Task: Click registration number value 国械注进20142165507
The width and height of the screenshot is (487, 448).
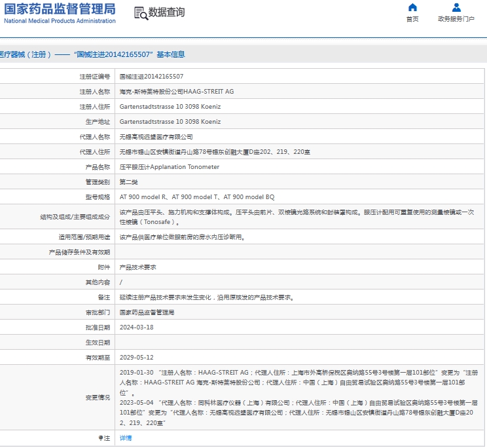Action: [152, 77]
